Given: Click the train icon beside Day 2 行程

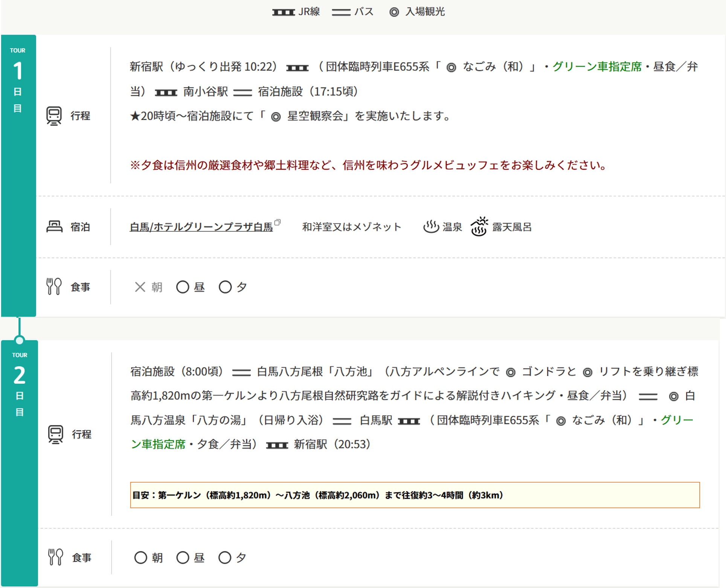Looking at the screenshot, I should (55, 434).
